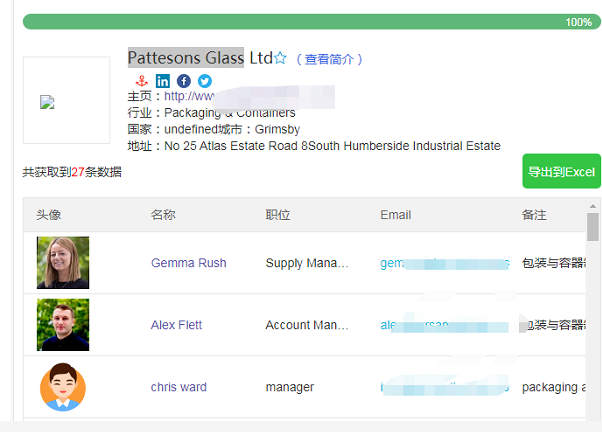Viewport: 602px width, 432px height.
Task: Open chris ward contact name
Action: coord(179,387)
